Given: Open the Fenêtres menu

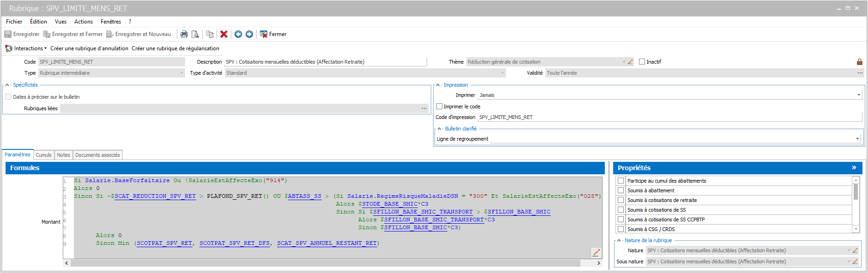Looking at the screenshot, I should (111, 22).
